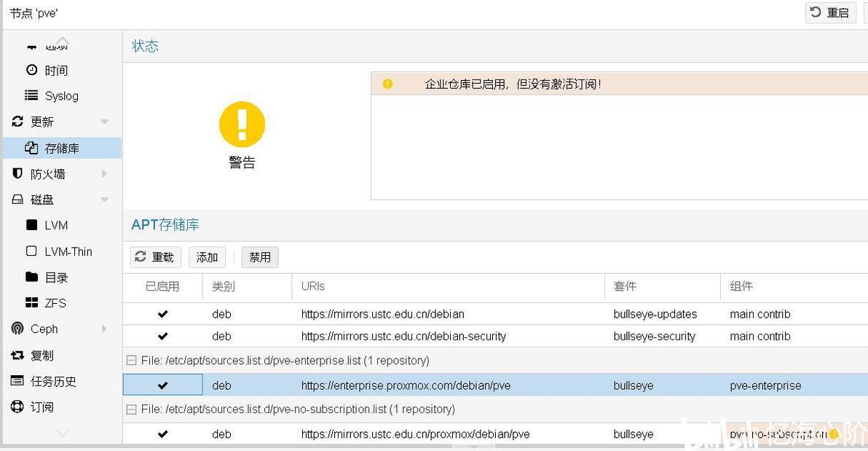Select the mirrors.ustc.edu.cn/debian-security URI cell
Viewport: 868px width, 451px height.
point(448,337)
